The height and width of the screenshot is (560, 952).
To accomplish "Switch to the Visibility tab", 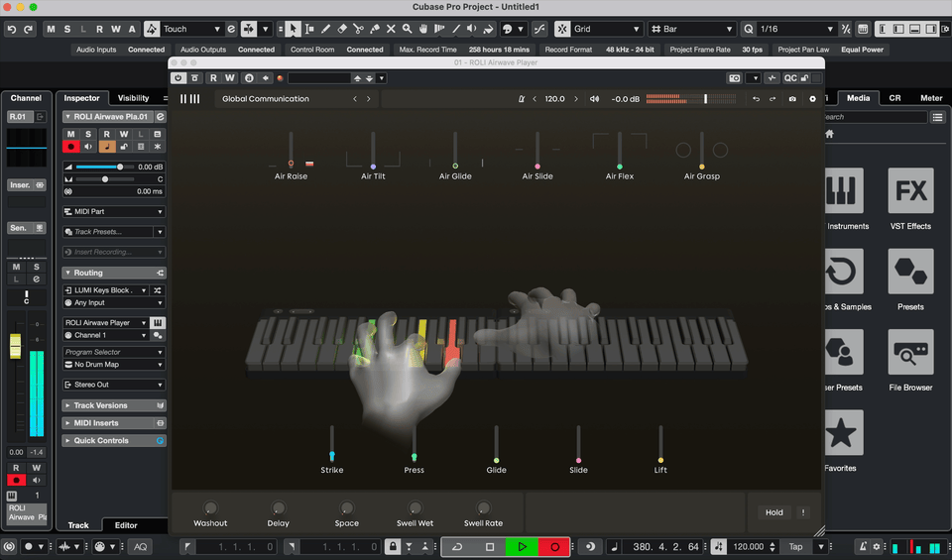I will (133, 98).
